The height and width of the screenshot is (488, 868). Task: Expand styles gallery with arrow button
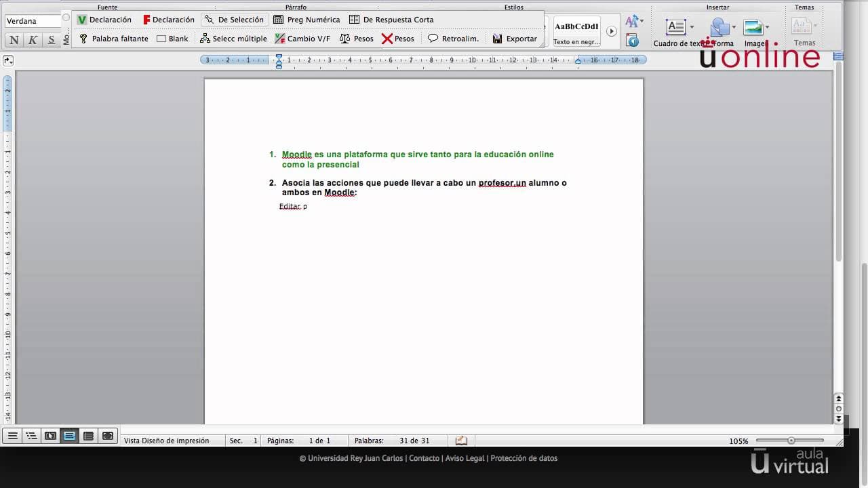point(611,31)
